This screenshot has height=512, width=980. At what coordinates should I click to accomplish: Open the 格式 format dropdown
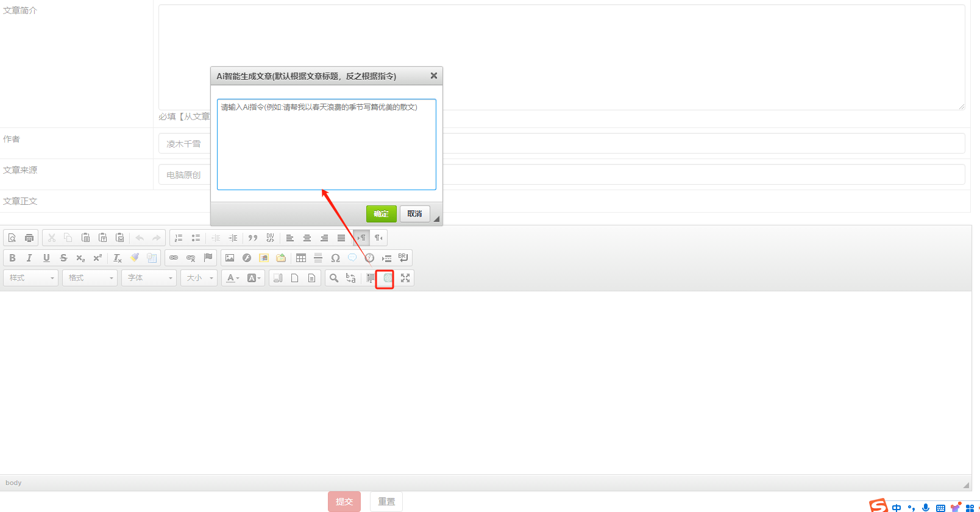click(x=90, y=278)
